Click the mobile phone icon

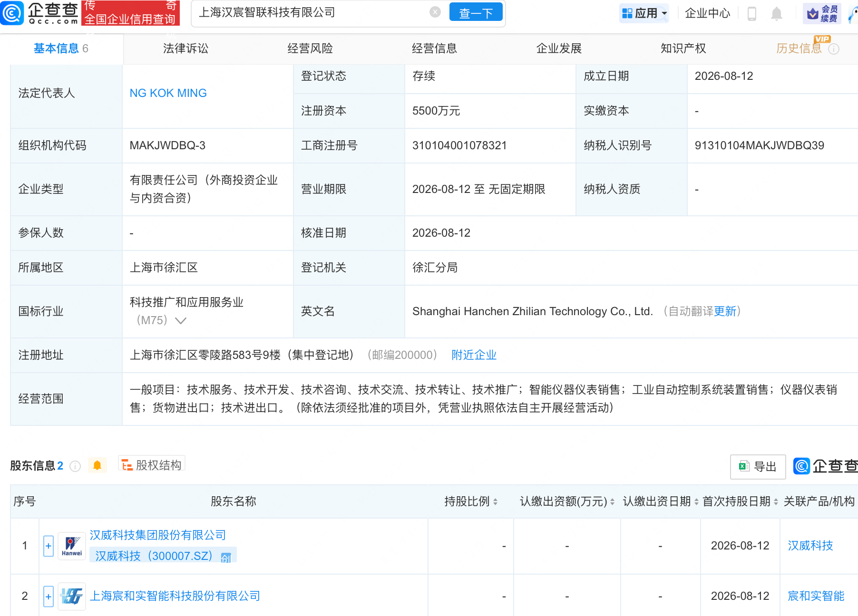(752, 13)
